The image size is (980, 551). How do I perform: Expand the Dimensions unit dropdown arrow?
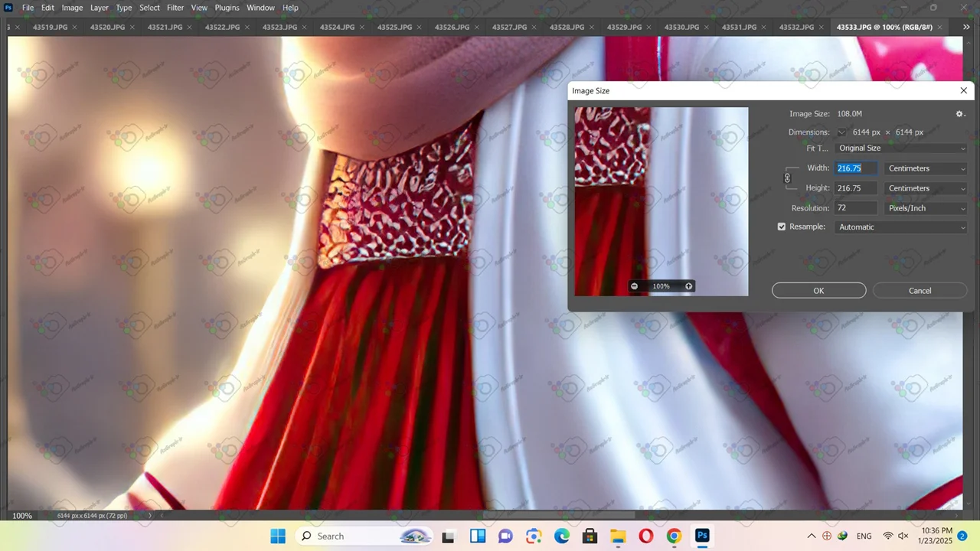(841, 132)
